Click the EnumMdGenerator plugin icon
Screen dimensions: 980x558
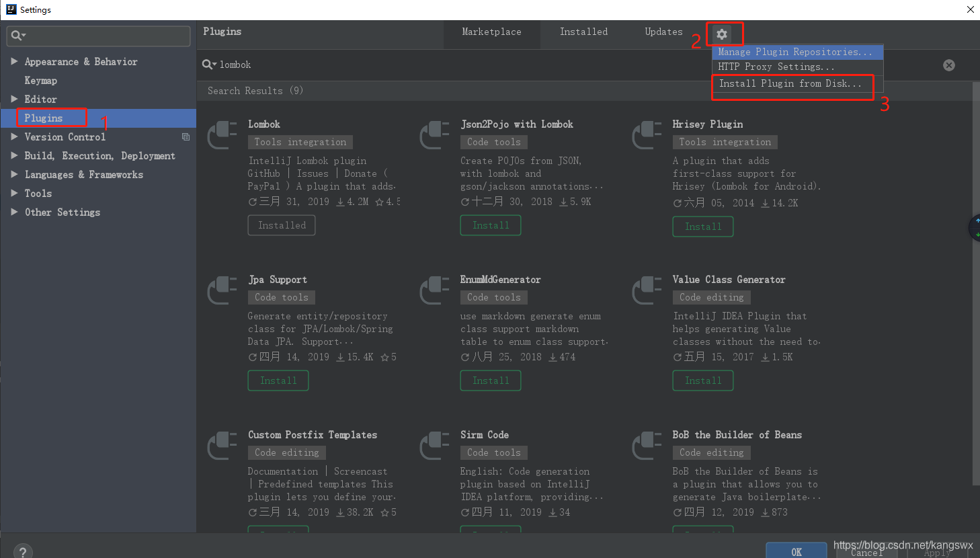[435, 290]
